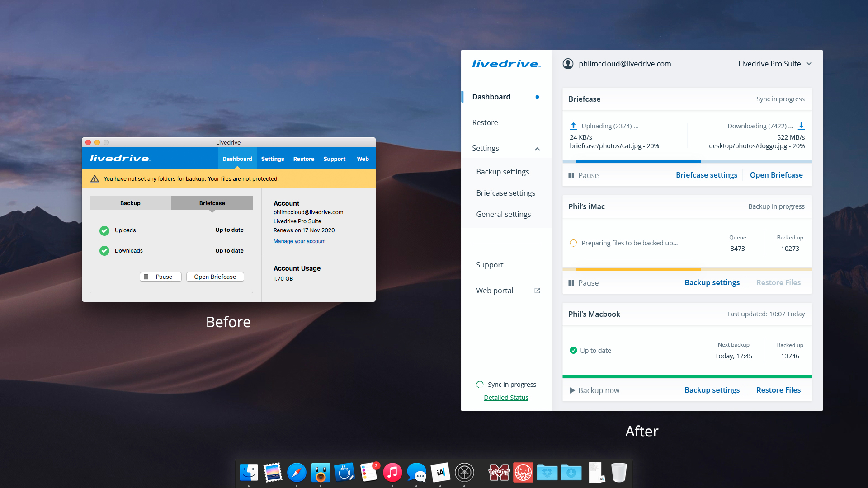This screenshot has width=868, height=488.
Task: Click Briefcase settings link in Briefcase card
Action: click(707, 175)
